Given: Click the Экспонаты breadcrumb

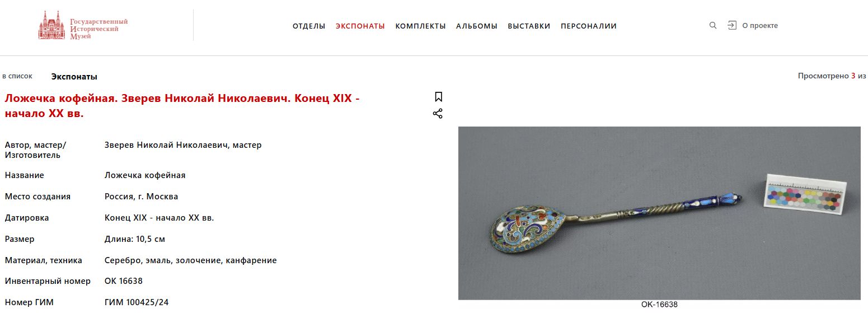Looking at the screenshot, I should 74,77.
